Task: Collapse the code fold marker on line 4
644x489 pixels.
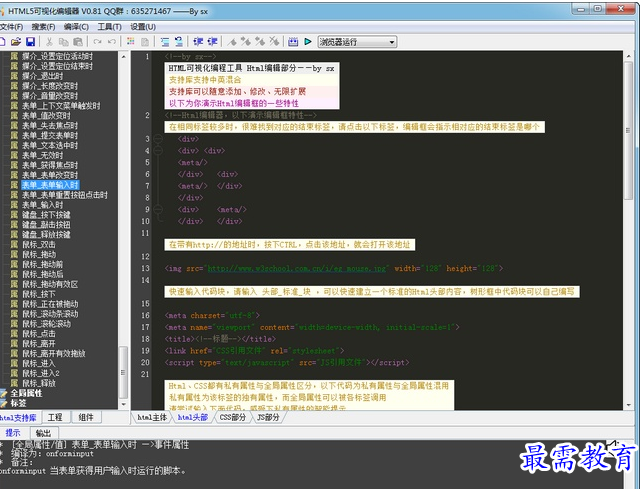Action: coord(158,151)
